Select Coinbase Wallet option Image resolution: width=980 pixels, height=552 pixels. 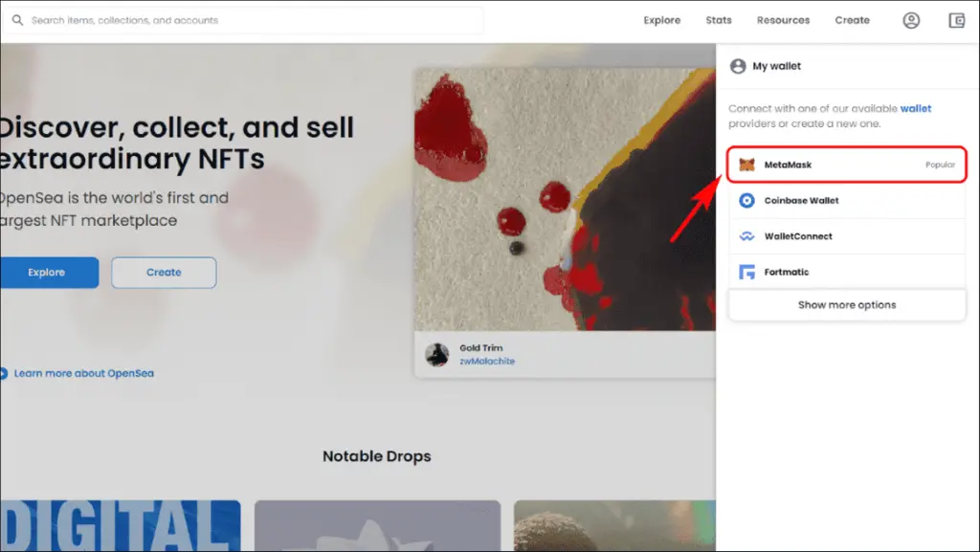[x=847, y=201]
